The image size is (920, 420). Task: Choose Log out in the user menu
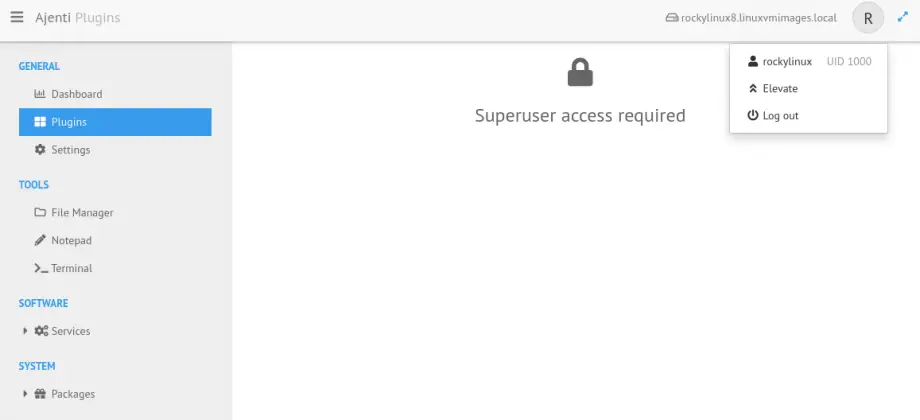[x=779, y=116]
